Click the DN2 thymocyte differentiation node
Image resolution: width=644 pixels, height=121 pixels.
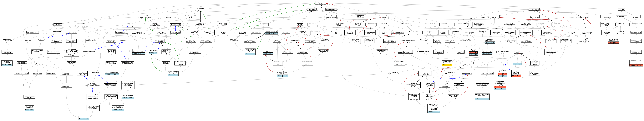coord(29,108)
